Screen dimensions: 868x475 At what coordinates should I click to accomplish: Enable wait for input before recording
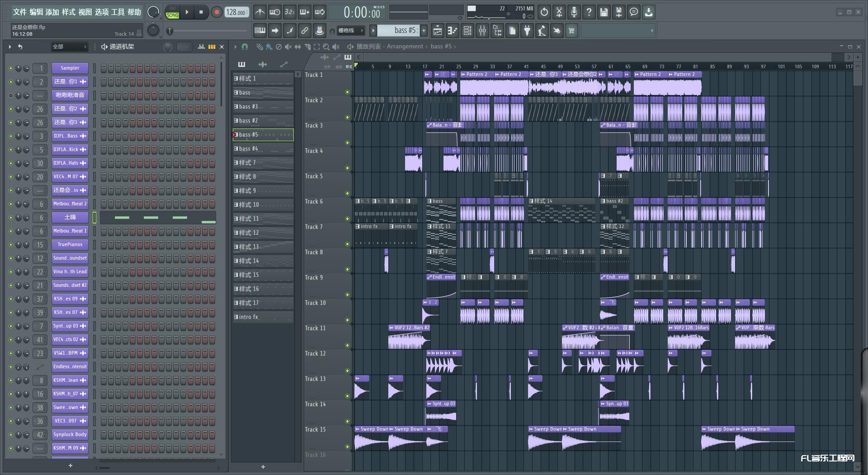pos(274,12)
